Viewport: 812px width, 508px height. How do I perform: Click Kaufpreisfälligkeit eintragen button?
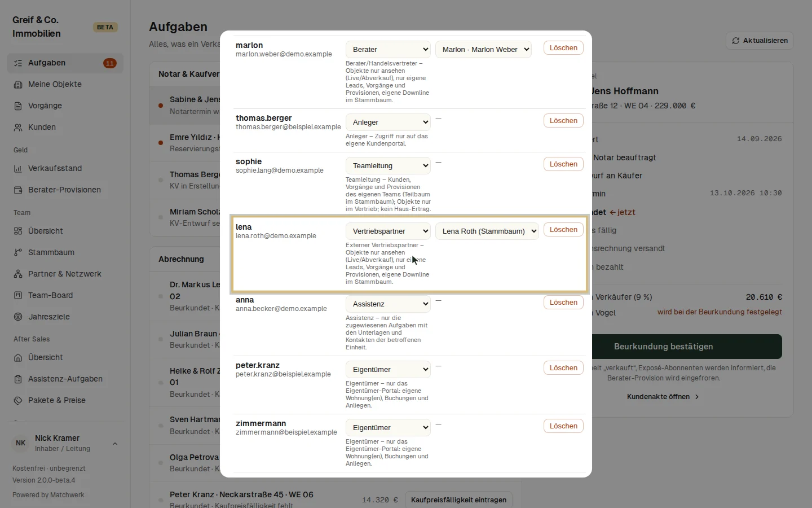[458, 500]
